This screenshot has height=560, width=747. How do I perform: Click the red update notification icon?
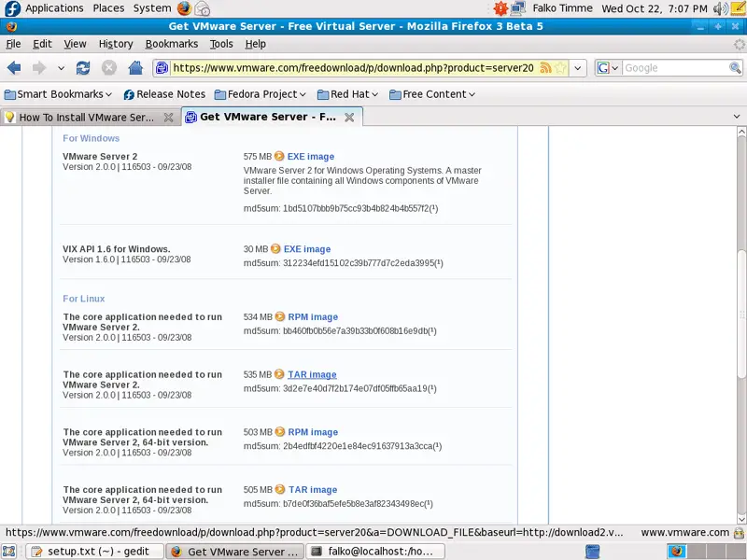point(500,8)
